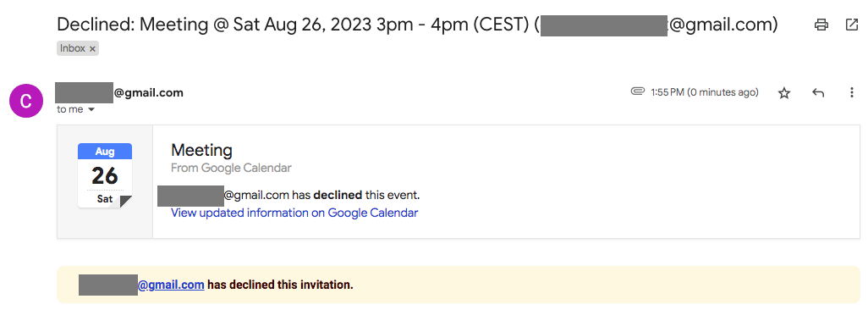868x310 pixels.
Task: Click the paperclip attachment icon
Action: click(638, 91)
